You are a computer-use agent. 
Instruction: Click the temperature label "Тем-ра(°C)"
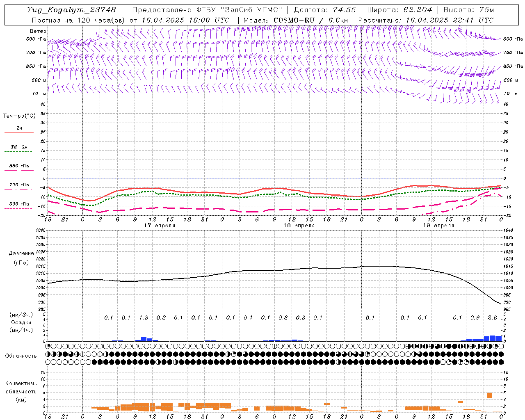[x=19, y=116]
